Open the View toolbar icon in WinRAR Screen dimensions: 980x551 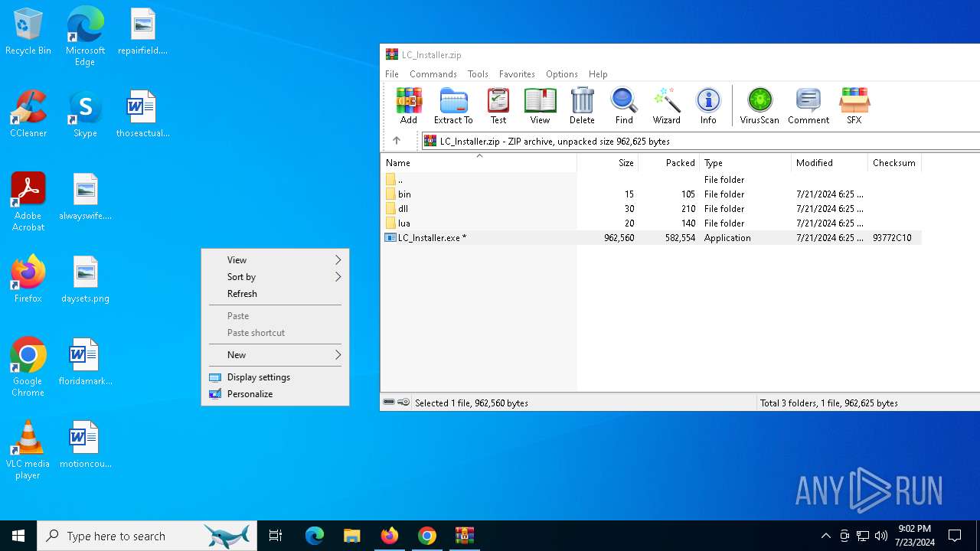[540, 106]
